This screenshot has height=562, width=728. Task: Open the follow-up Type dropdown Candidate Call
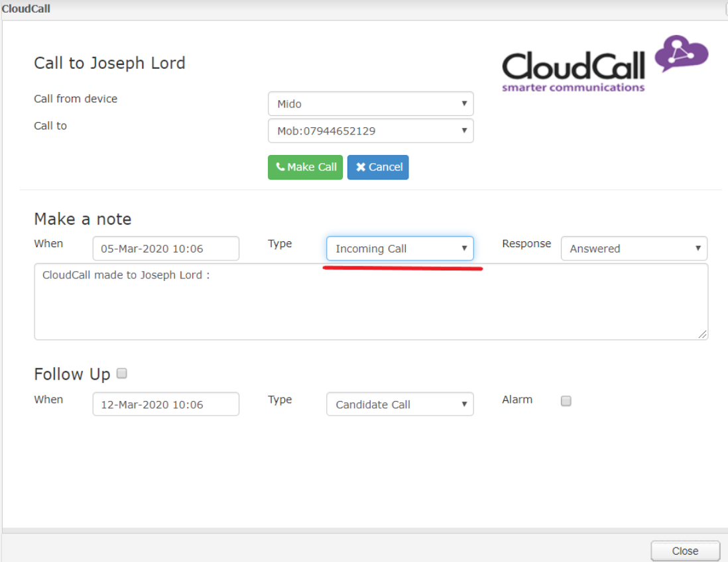coord(400,404)
